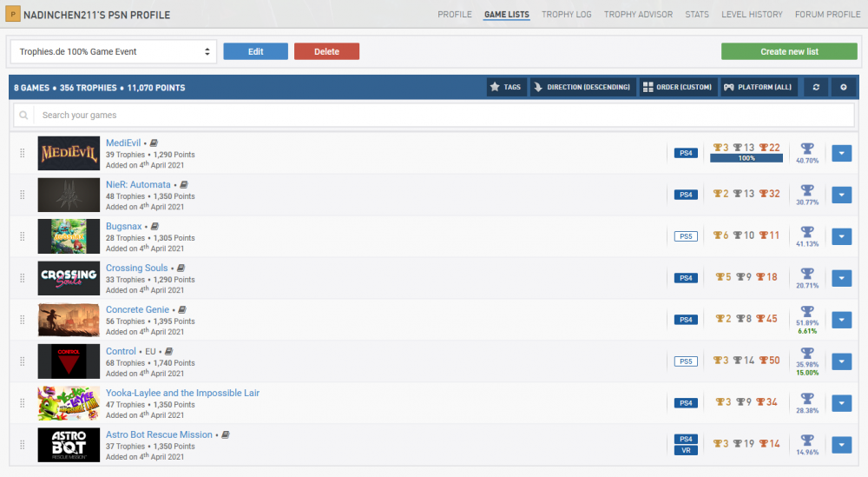868x477 pixels.
Task: Go to the Stats tab
Action: point(696,15)
